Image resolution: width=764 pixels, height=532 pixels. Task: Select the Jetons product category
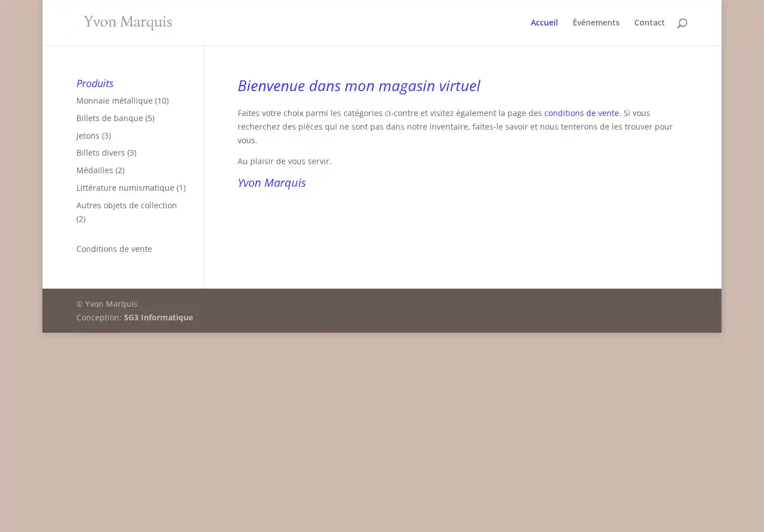88,136
